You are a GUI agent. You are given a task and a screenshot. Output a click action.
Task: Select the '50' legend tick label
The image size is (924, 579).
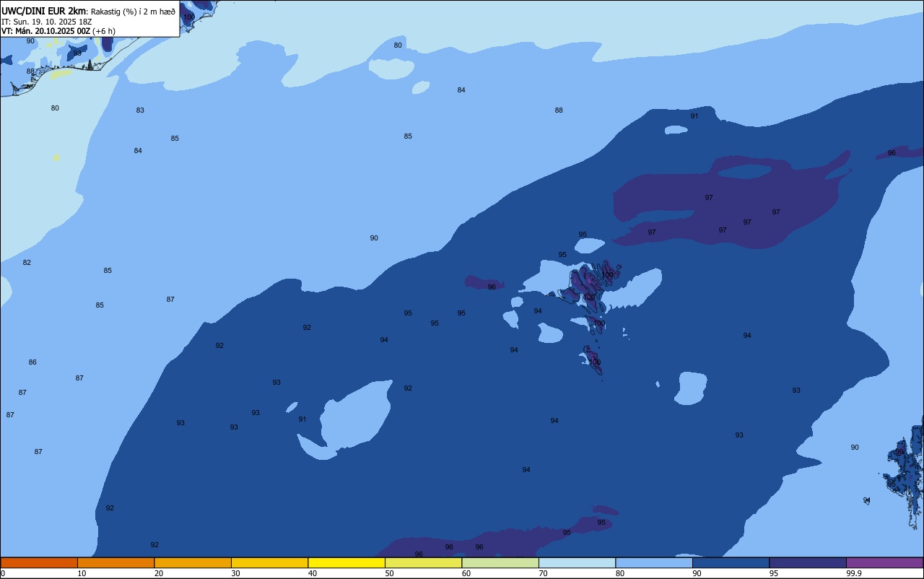click(389, 573)
